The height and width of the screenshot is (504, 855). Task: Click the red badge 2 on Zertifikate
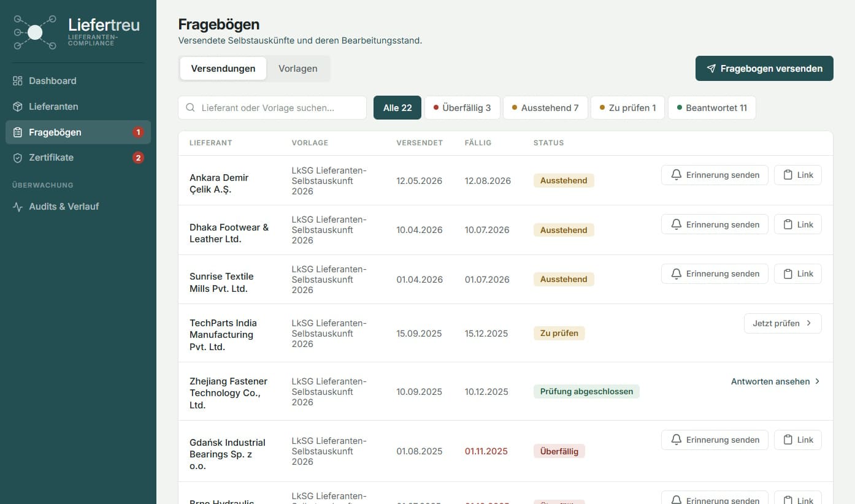pos(138,158)
